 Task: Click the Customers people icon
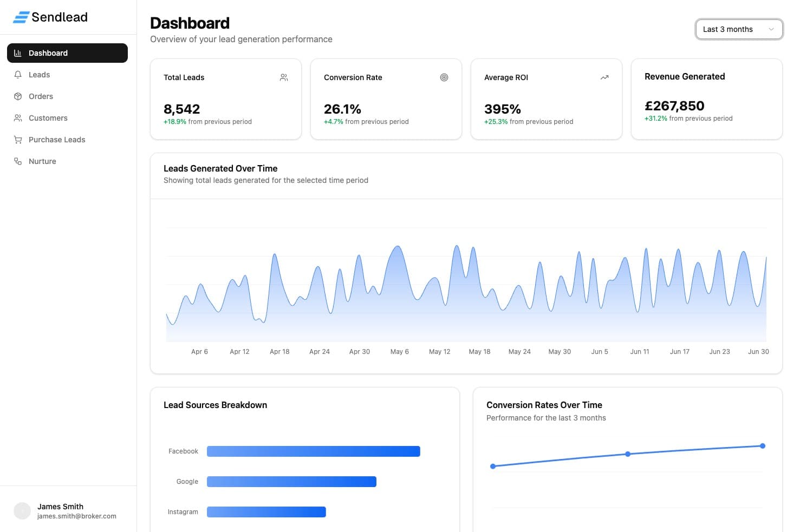18,117
